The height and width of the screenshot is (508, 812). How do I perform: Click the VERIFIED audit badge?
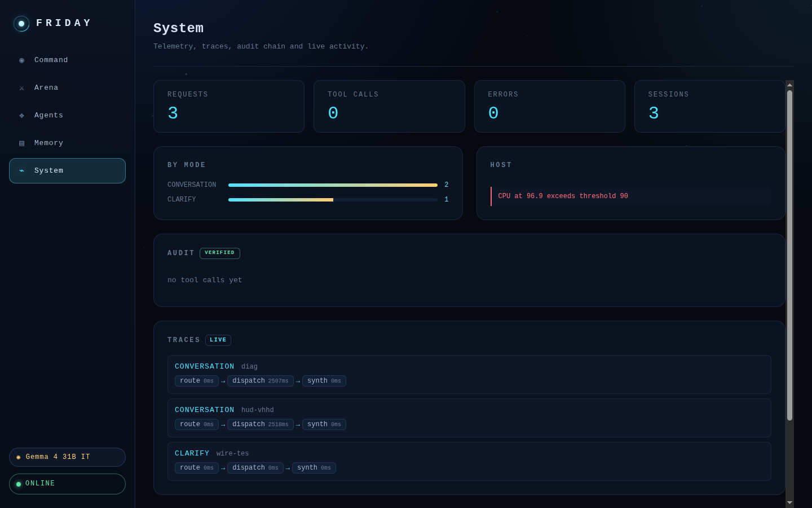click(220, 253)
